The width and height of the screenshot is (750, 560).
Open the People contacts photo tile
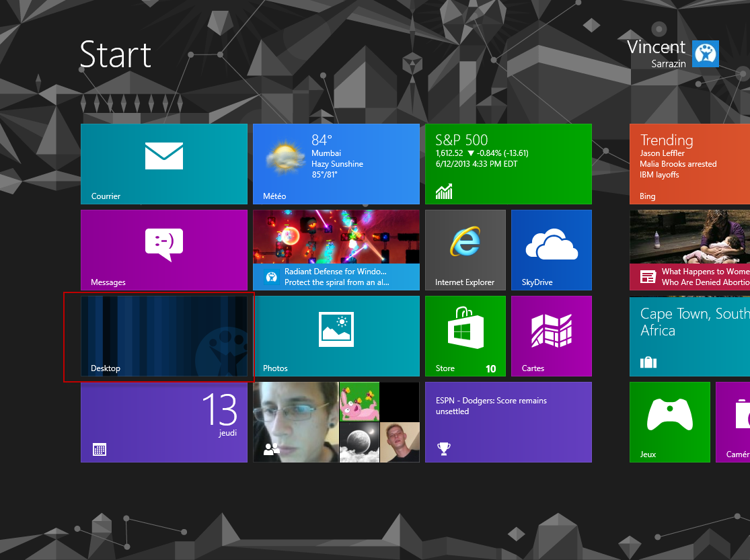pyautogui.click(x=336, y=422)
